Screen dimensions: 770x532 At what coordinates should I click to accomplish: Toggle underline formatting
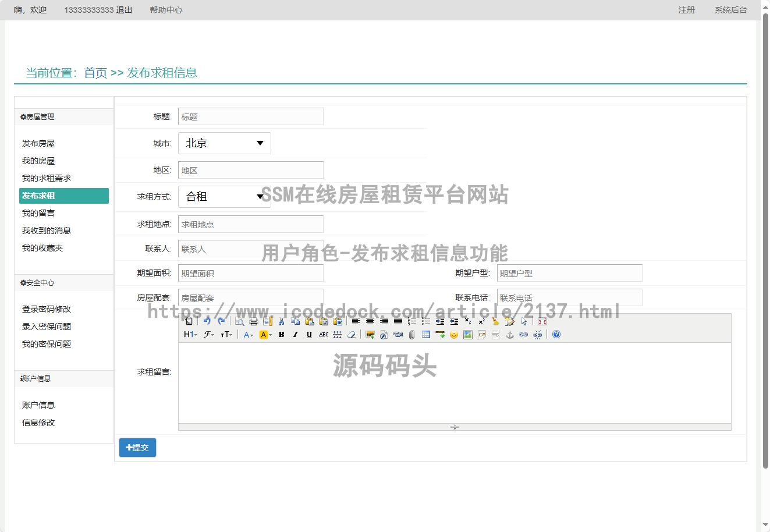coord(309,335)
